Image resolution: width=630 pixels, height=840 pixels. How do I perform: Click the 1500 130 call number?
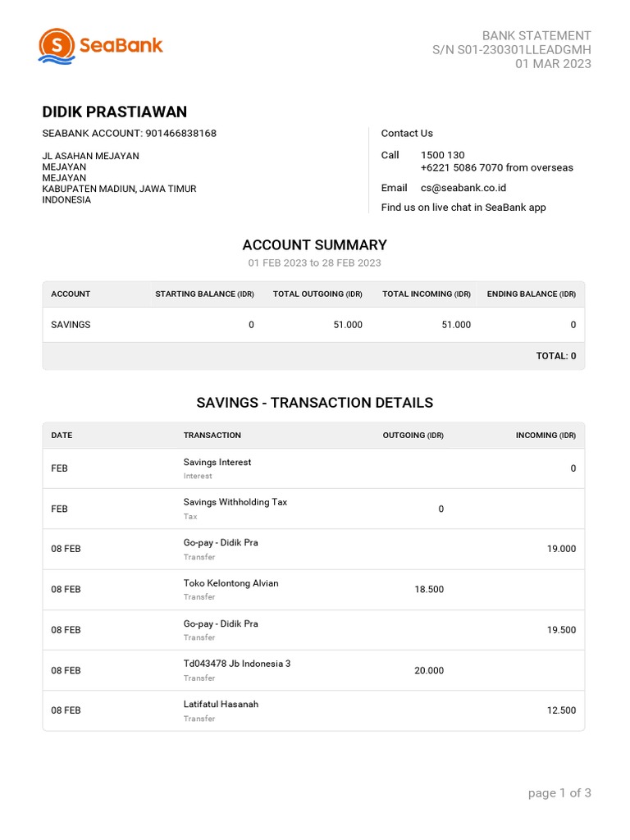pos(442,155)
